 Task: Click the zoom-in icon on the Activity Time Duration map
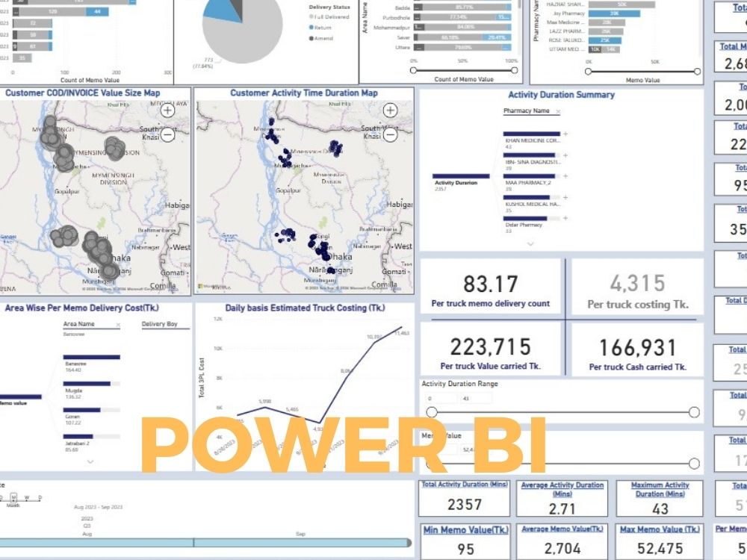tap(390, 110)
